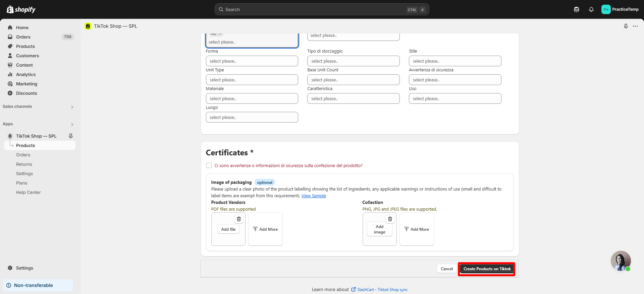Open Analytics in the sidebar
The width and height of the screenshot is (644, 294).
26,74
